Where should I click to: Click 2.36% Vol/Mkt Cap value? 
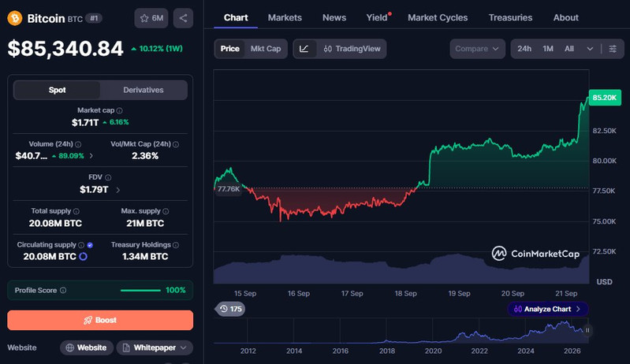tap(145, 156)
